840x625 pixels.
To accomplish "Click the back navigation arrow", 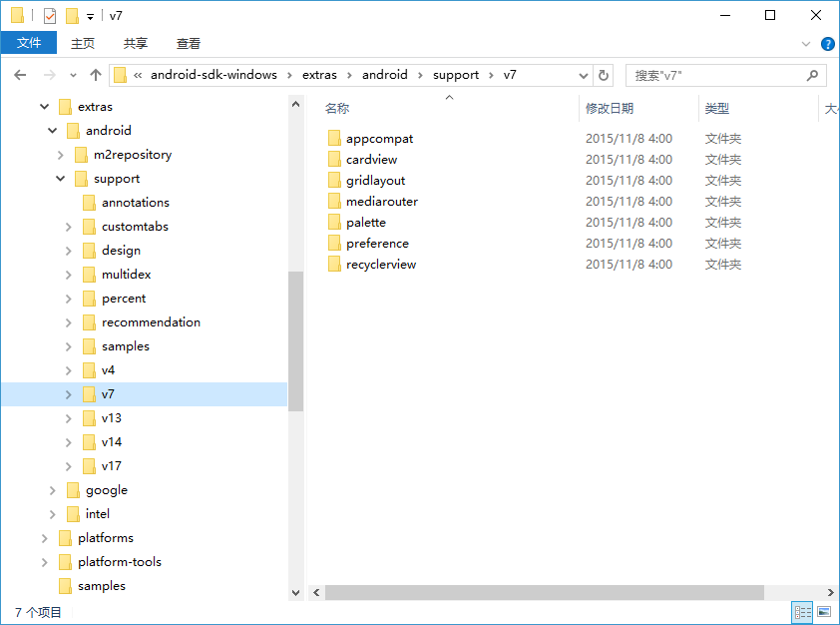I will click(x=20, y=74).
